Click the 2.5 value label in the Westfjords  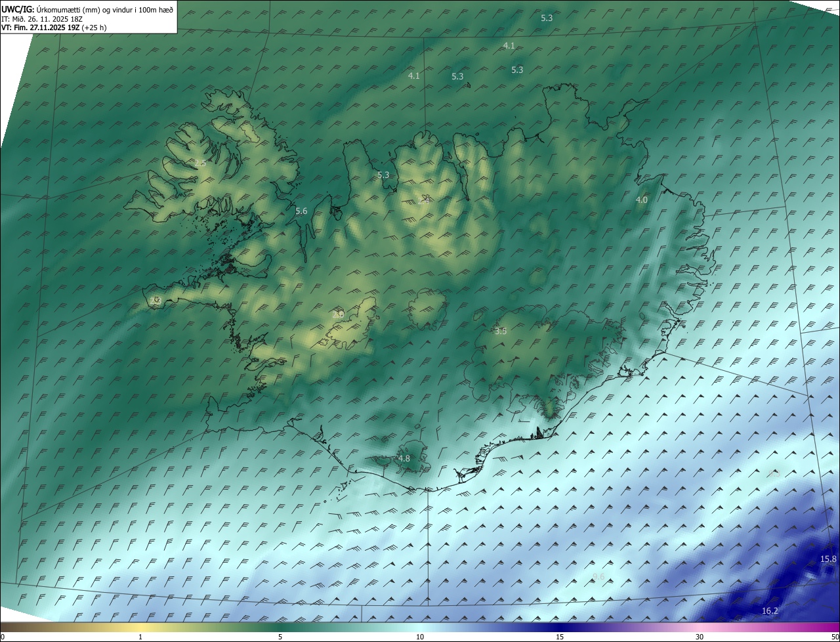200,163
